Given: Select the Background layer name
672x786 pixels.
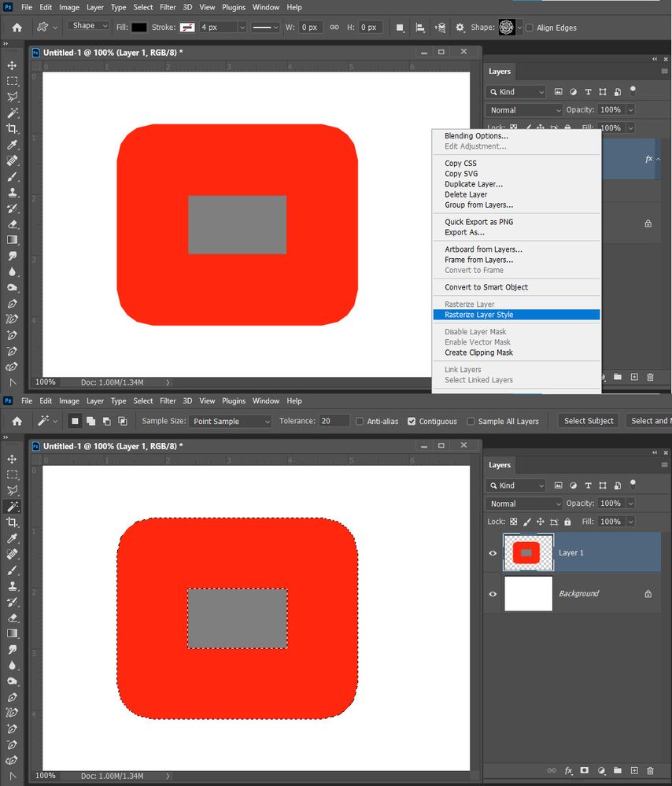Looking at the screenshot, I should (x=578, y=593).
